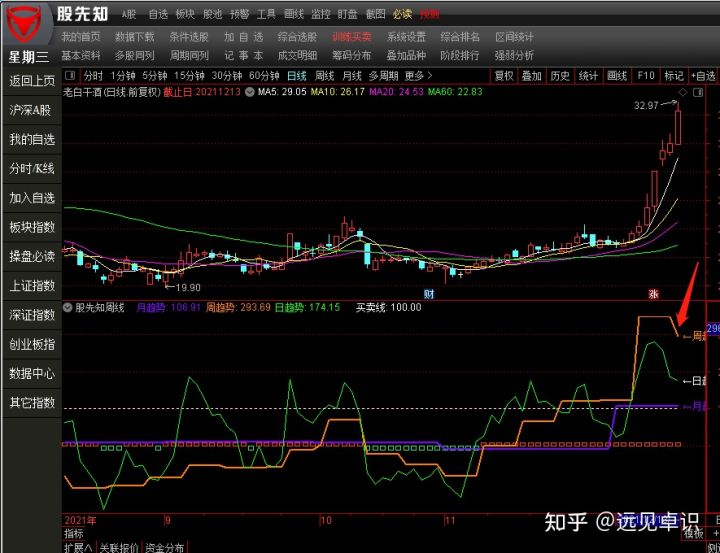
Task: Click 返回上页 in the sidebar
Action: (32, 81)
